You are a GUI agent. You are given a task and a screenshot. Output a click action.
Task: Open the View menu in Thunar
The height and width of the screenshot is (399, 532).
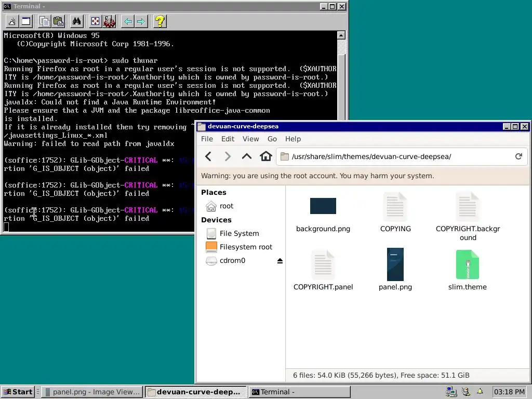click(251, 139)
